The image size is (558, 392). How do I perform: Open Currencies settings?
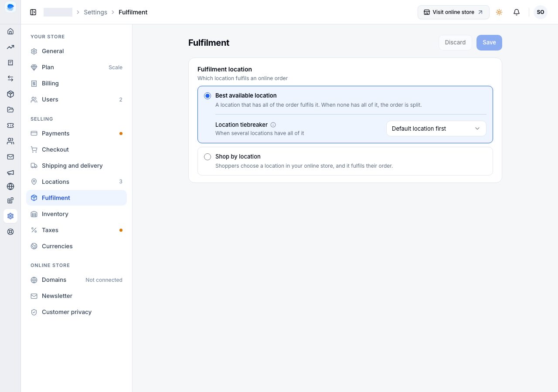pos(76,246)
